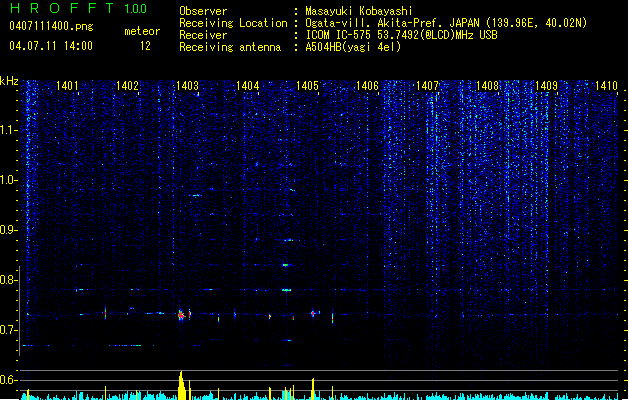The image size is (629, 400).
Task: Click the HROFFT 1.0.0 title text
Action: point(78,8)
